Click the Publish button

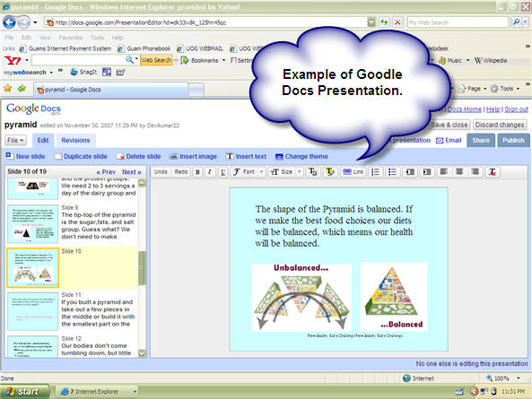513,141
